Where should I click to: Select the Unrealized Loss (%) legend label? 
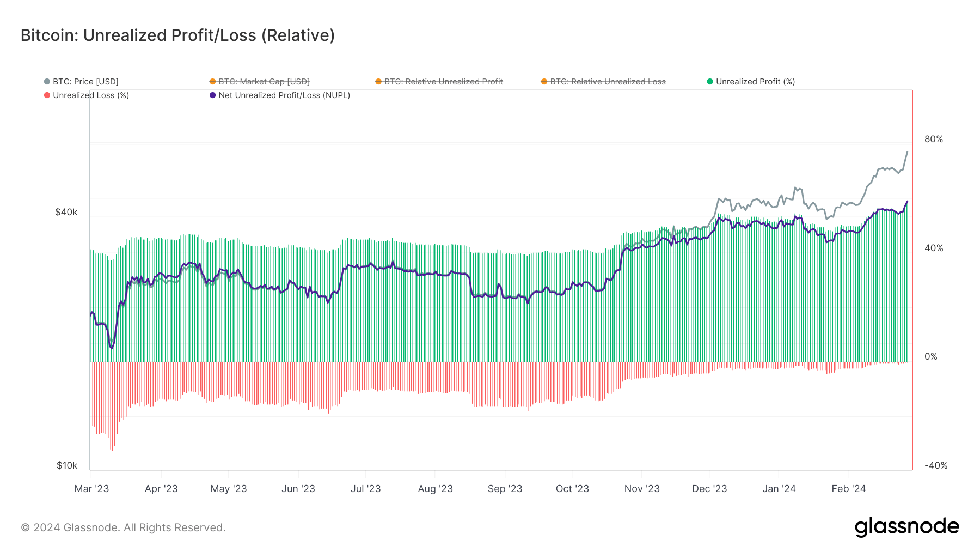tap(91, 95)
